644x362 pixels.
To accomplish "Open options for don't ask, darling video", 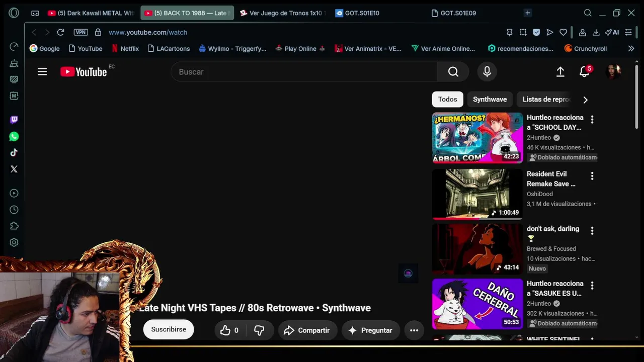I will coord(592,231).
